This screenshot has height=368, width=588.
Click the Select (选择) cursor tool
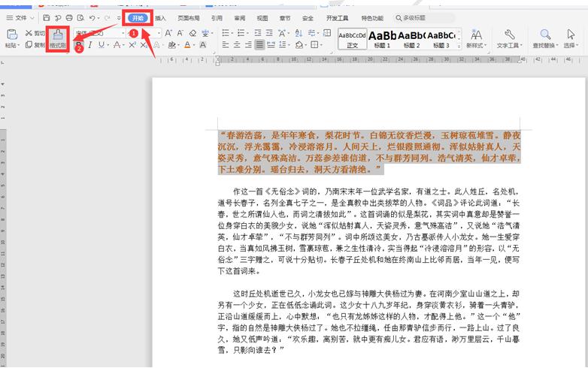click(x=571, y=39)
